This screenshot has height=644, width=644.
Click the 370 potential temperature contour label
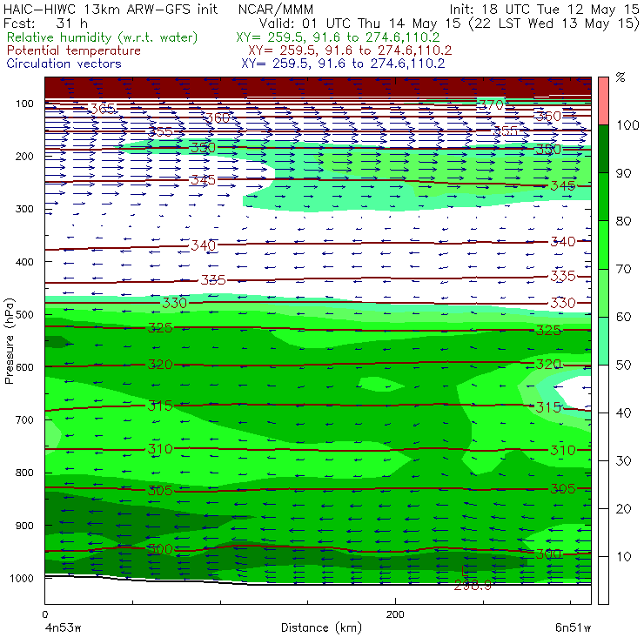click(491, 104)
